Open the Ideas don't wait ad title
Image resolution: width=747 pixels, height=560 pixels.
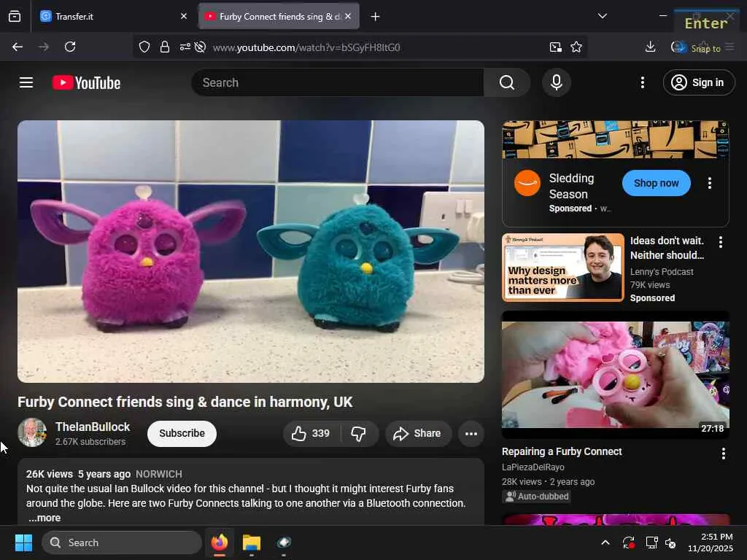pos(667,248)
